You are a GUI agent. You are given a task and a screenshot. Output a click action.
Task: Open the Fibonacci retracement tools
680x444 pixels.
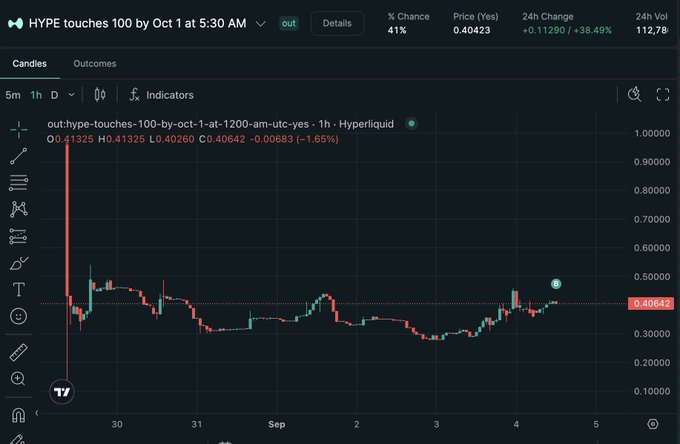19,183
